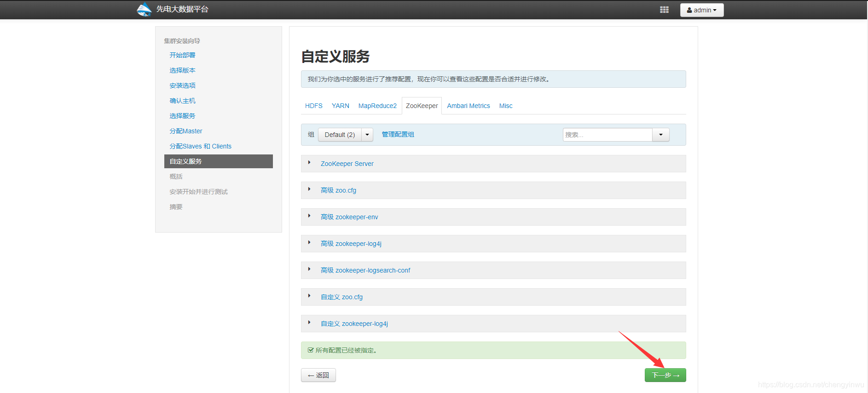This screenshot has width=868, height=393.
Task: Click the disabled 概括 step
Action: (176, 177)
